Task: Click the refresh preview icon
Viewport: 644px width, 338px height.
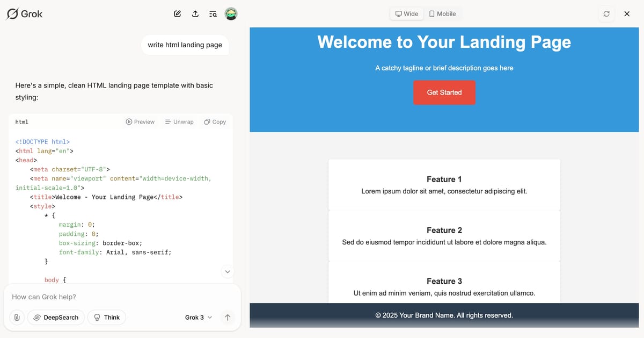Action: pyautogui.click(x=606, y=13)
